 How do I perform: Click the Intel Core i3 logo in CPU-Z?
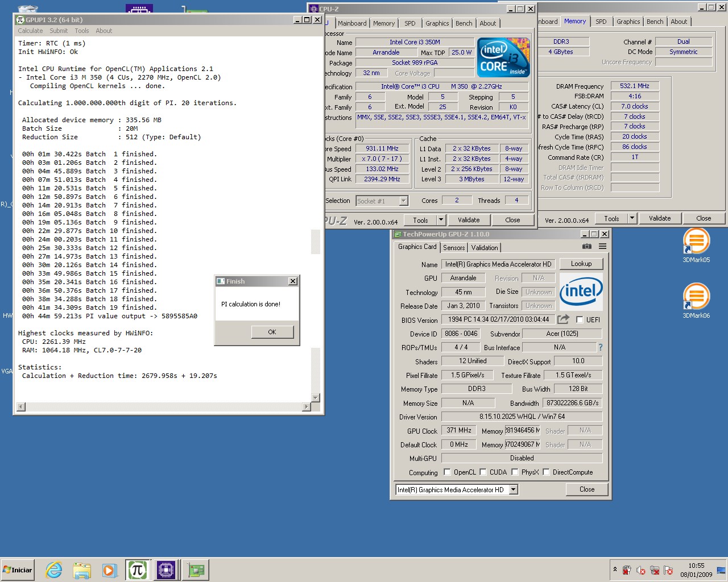click(503, 57)
